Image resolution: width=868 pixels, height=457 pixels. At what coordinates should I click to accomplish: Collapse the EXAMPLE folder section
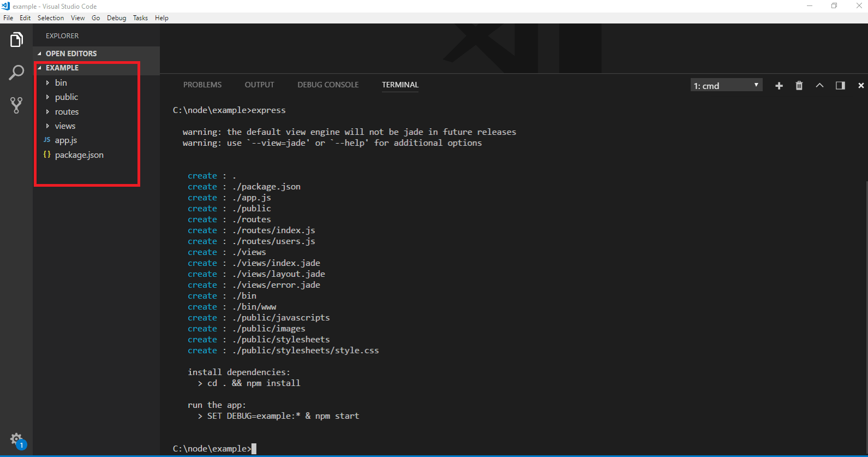click(39, 68)
